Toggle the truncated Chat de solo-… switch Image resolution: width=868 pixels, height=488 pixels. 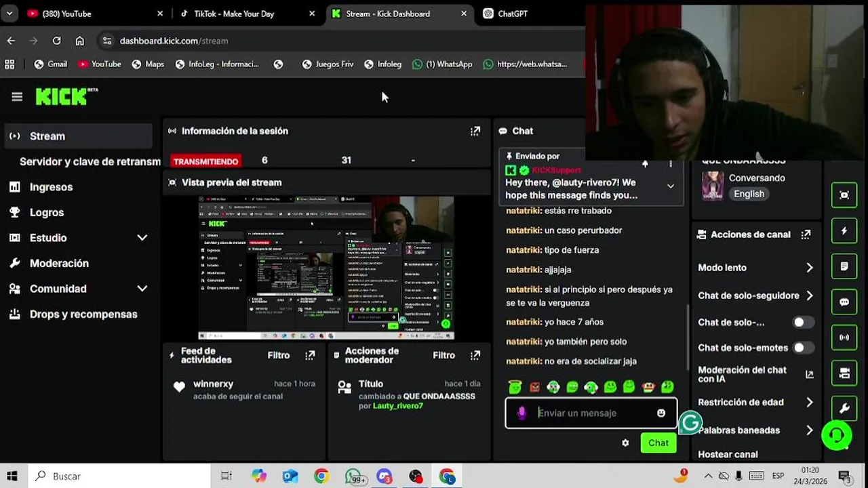804,323
